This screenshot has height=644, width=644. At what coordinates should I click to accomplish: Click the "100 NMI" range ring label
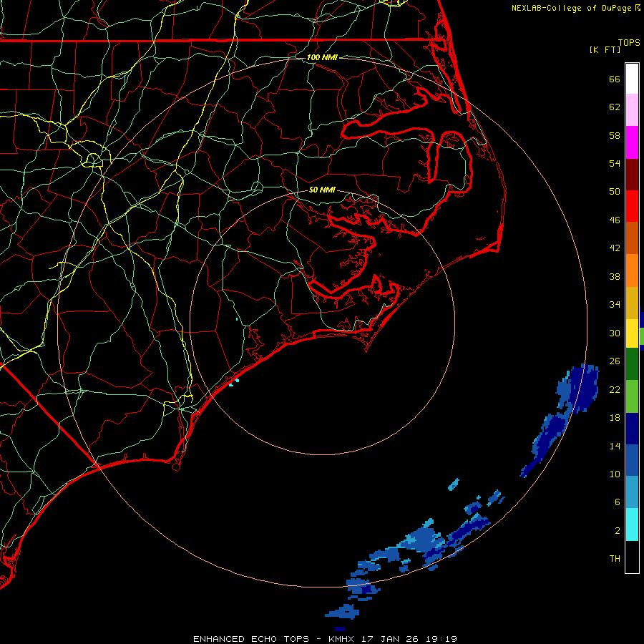pos(322,57)
